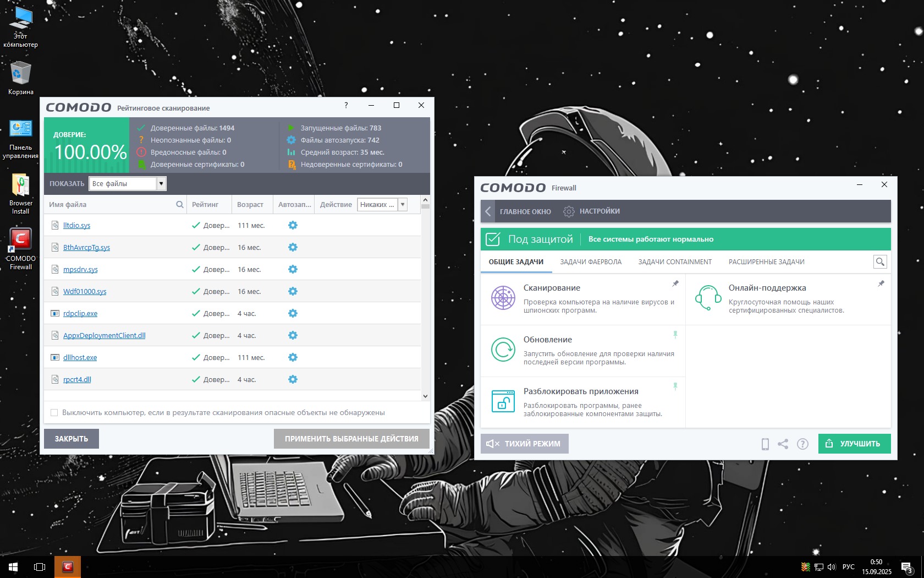This screenshot has width=924, height=578.
Task: Open the rdpclip.exe file link
Action: (x=80, y=313)
